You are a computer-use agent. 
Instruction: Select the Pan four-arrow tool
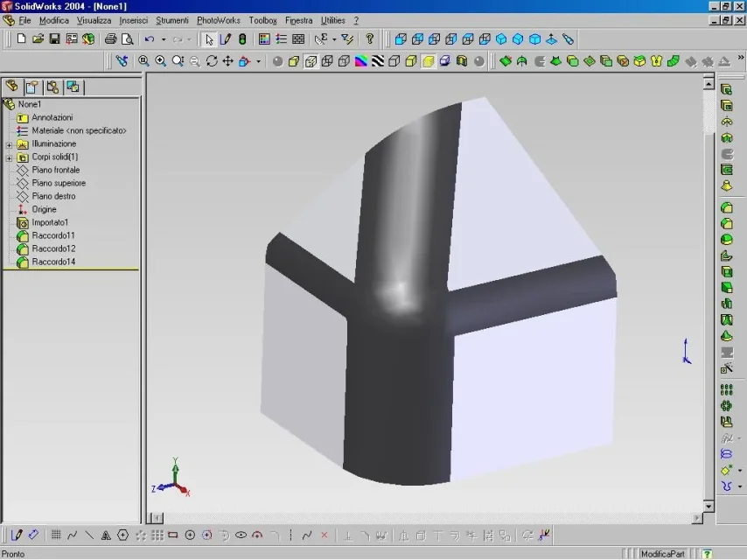coord(228,61)
